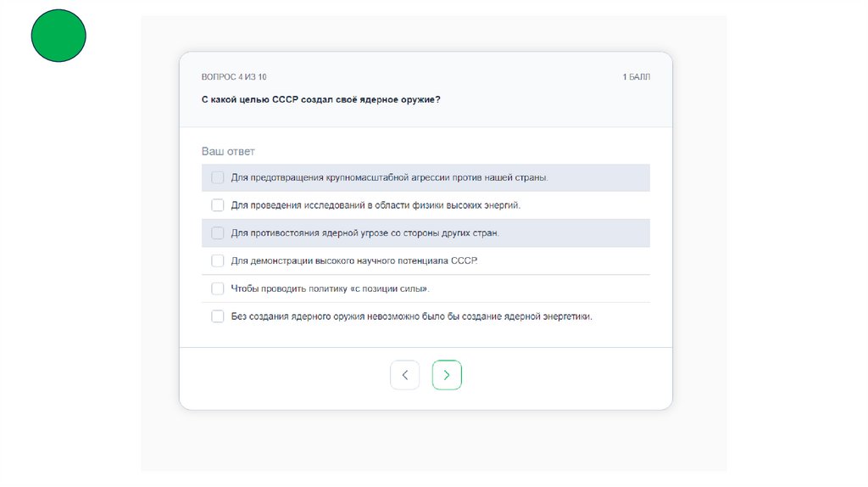Click the «ВОПРОС 4 ИЗ 10» counter
The image size is (868, 487).
point(234,77)
